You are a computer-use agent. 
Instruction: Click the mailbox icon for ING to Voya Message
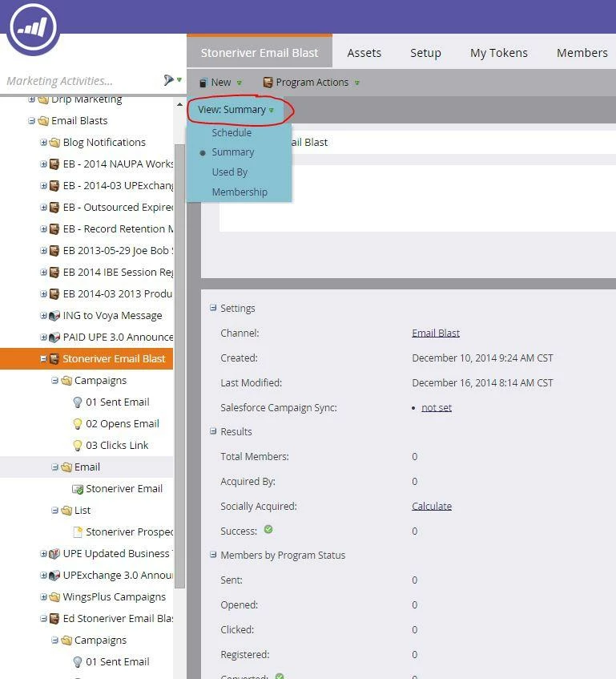tap(54, 316)
